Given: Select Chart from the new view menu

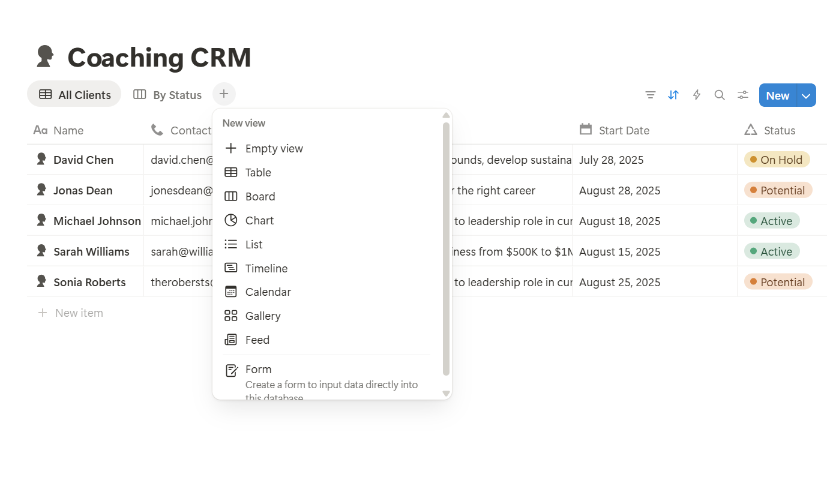Looking at the screenshot, I should (259, 220).
